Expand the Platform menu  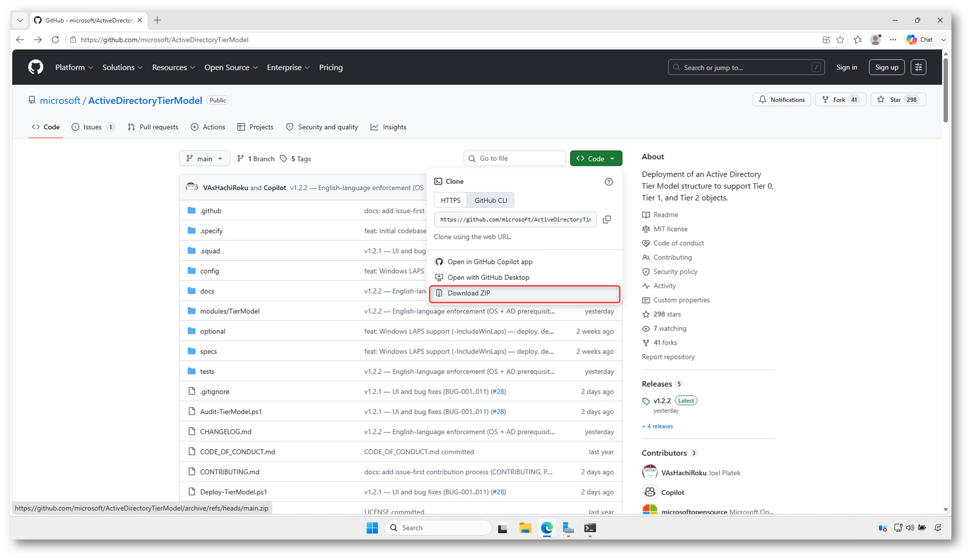tap(74, 68)
